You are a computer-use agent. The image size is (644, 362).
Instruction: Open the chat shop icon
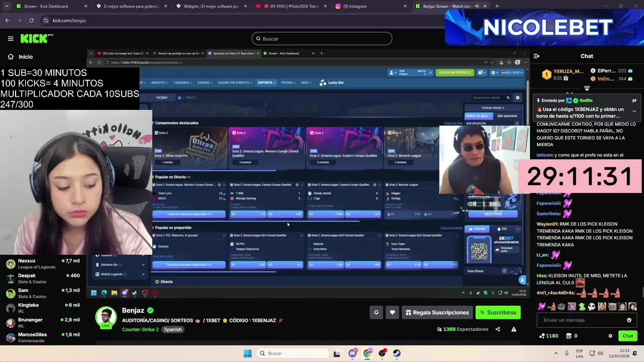(x=569, y=336)
